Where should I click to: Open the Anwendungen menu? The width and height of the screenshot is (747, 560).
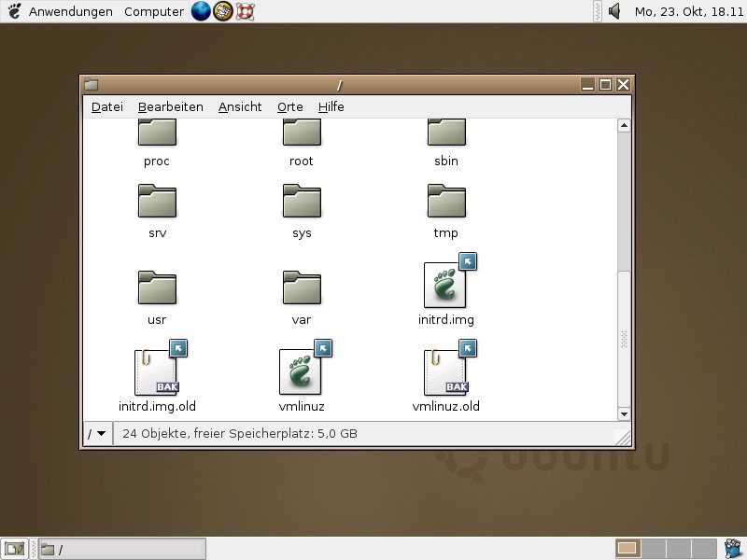pyautogui.click(x=70, y=11)
